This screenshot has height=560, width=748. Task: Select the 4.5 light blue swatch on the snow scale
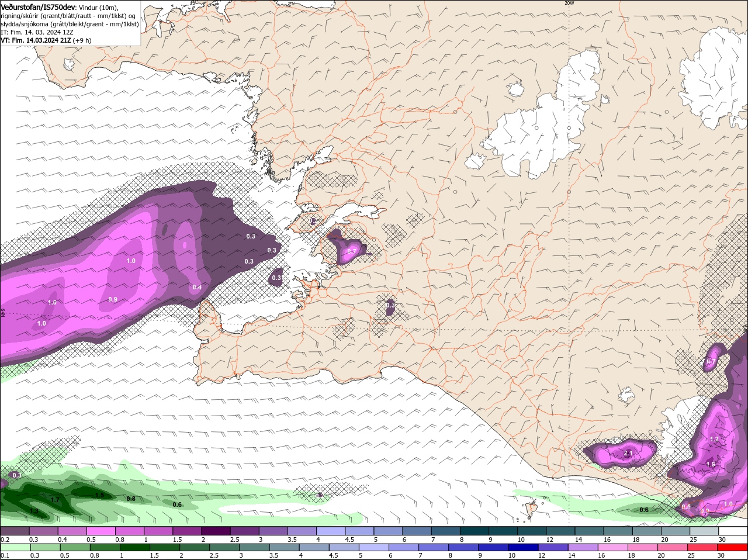click(359, 531)
